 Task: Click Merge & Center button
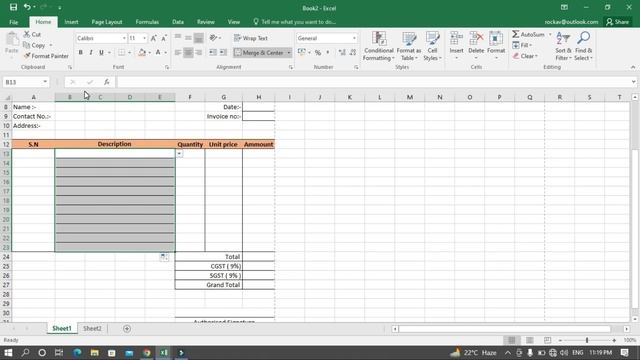pyautogui.click(x=259, y=53)
